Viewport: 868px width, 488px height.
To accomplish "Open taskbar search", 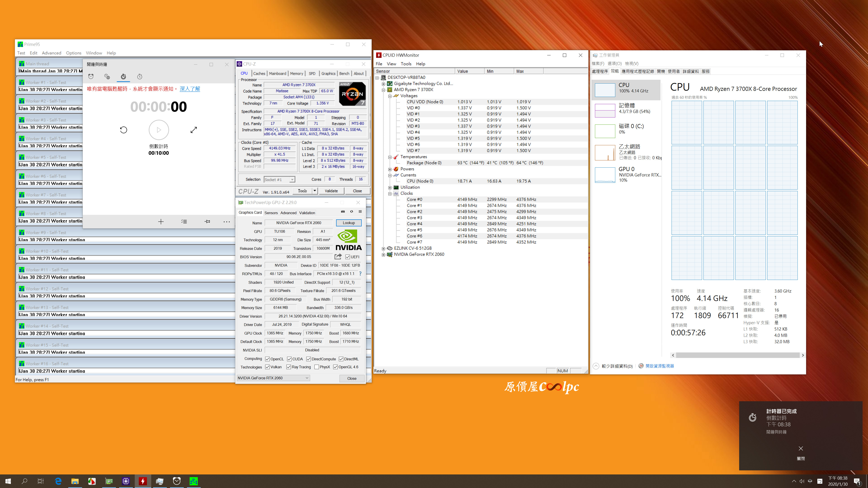I will [x=24, y=481].
